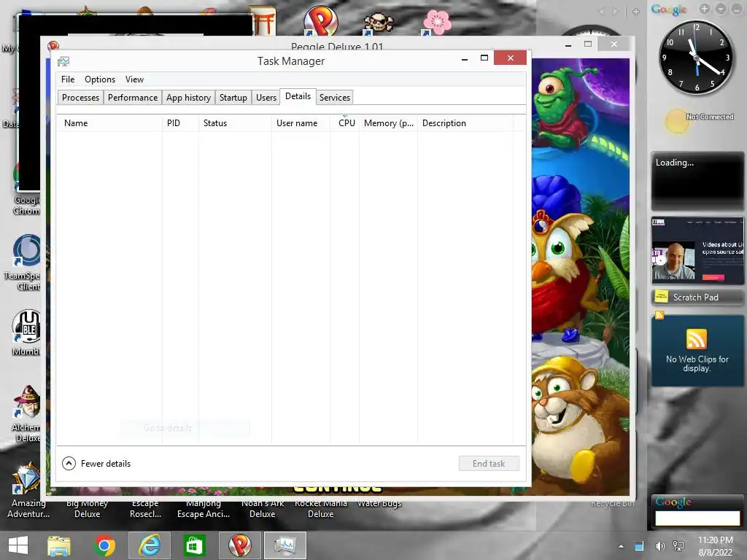
Task: Switch to the Processes tab
Action: click(x=80, y=98)
